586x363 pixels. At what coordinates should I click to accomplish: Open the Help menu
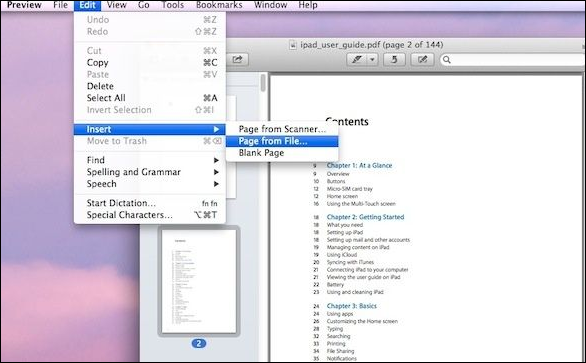pyautogui.click(x=308, y=5)
